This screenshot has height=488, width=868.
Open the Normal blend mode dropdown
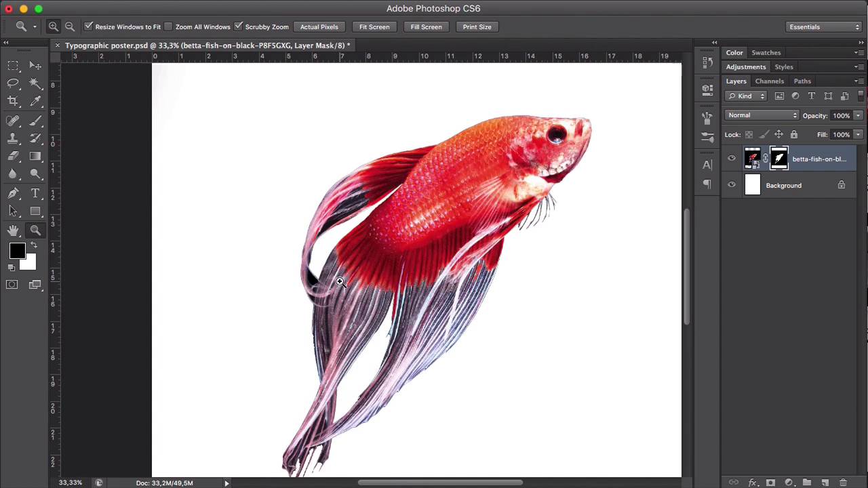pyautogui.click(x=762, y=115)
